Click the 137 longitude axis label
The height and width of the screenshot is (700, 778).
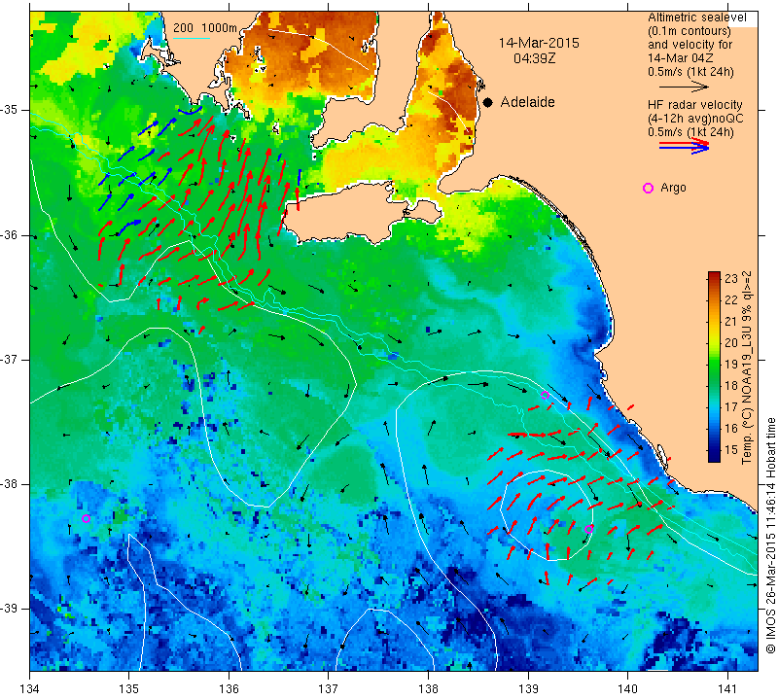coord(328,688)
